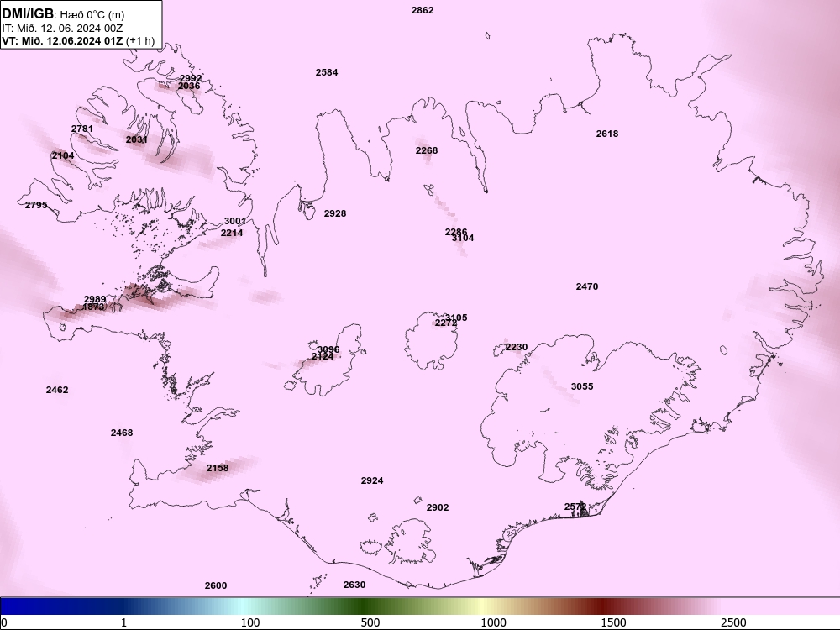Click the map value 3104
Viewport: 840px width, 630px height.
463,238
